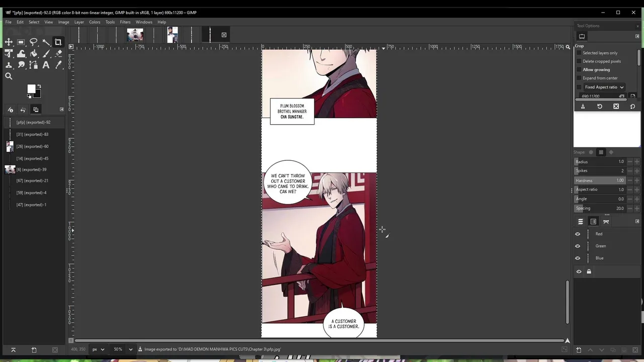Select the Paths tool
The height and width of the screenshot is (362, 644).
point(34,65)
